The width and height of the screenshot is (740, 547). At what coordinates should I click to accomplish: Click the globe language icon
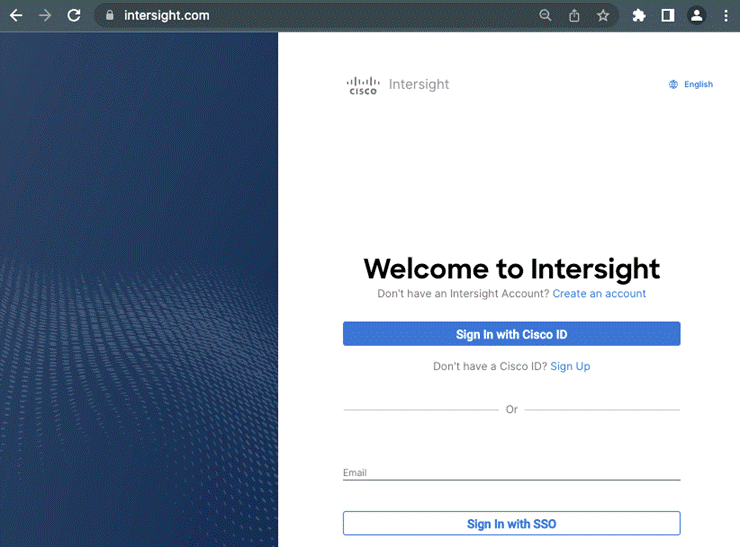tap(673, 84)
